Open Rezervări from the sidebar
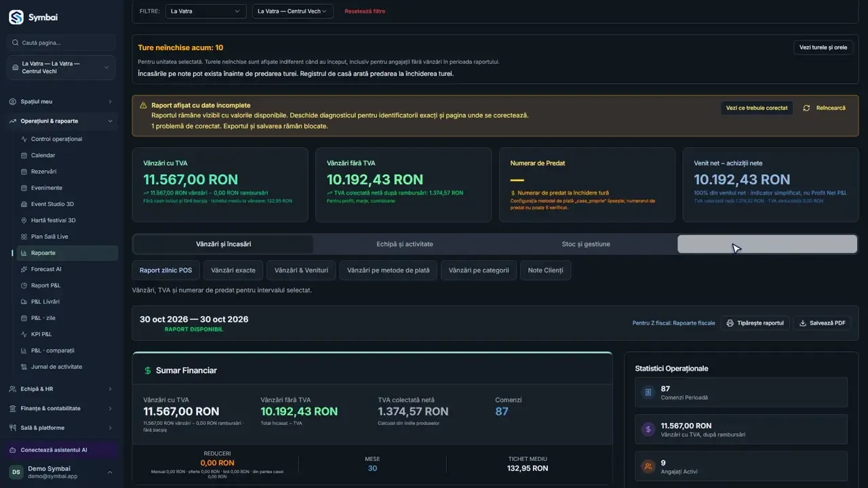This screenshot has height=488, width=868. [x=66, y=171]
